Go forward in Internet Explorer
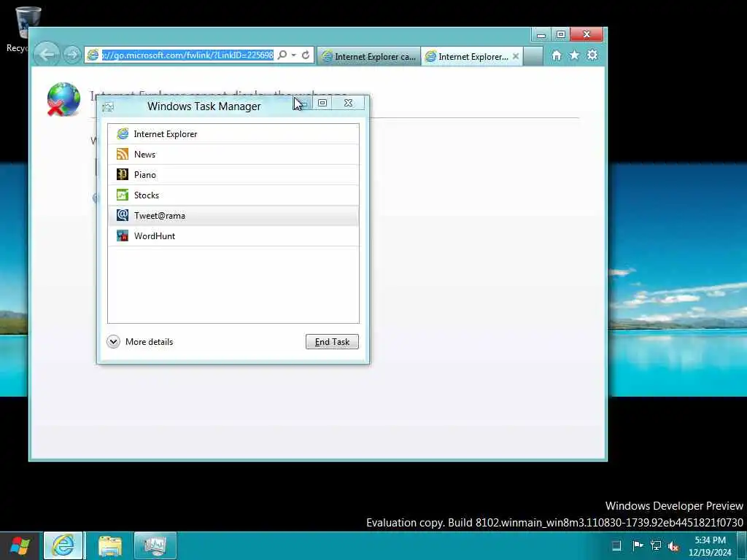Viewport: 747px width, 560px height. pos(72,55)
